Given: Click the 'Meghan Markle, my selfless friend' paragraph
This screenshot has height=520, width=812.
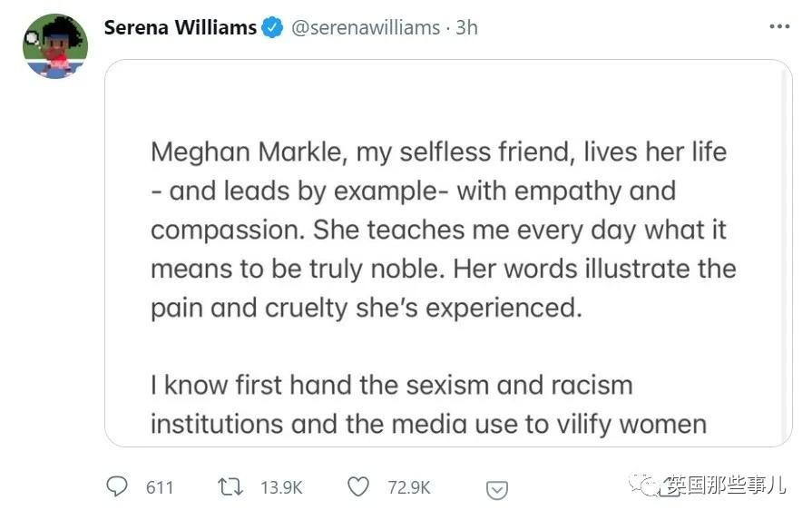Looking at the screenshot, I should click(444, 230).
